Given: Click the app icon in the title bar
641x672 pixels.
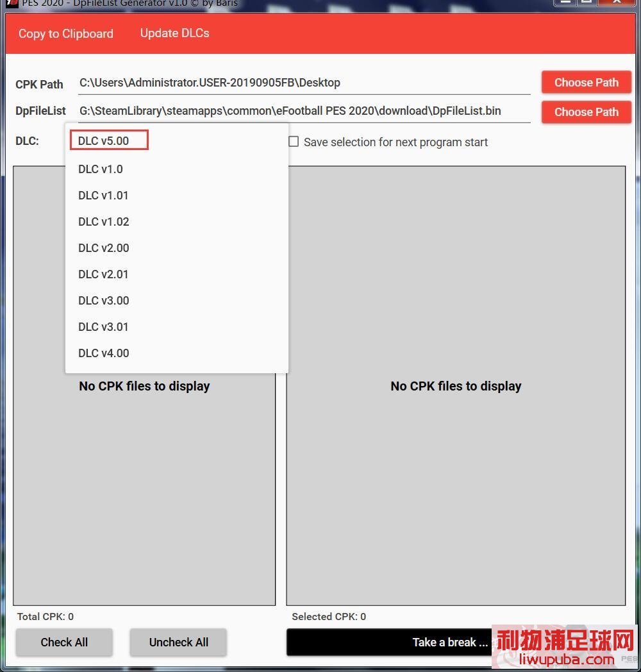Looking at the screenshot, I should 12,3.
